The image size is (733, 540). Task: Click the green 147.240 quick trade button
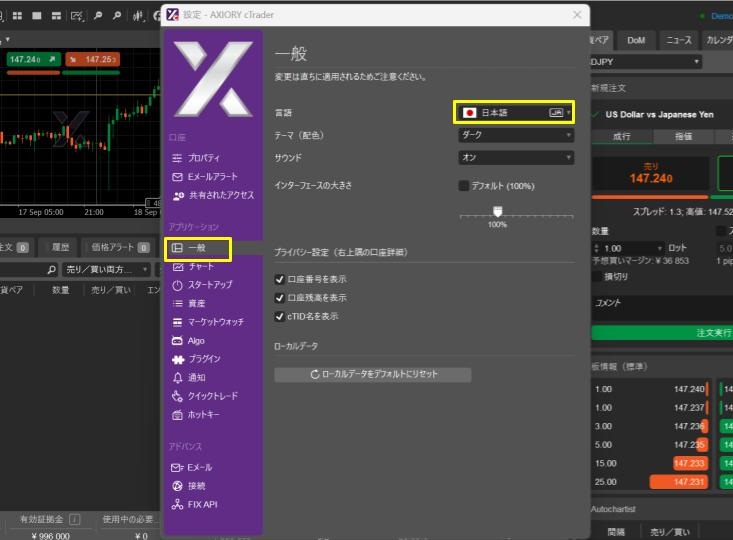tap(33, 59)
